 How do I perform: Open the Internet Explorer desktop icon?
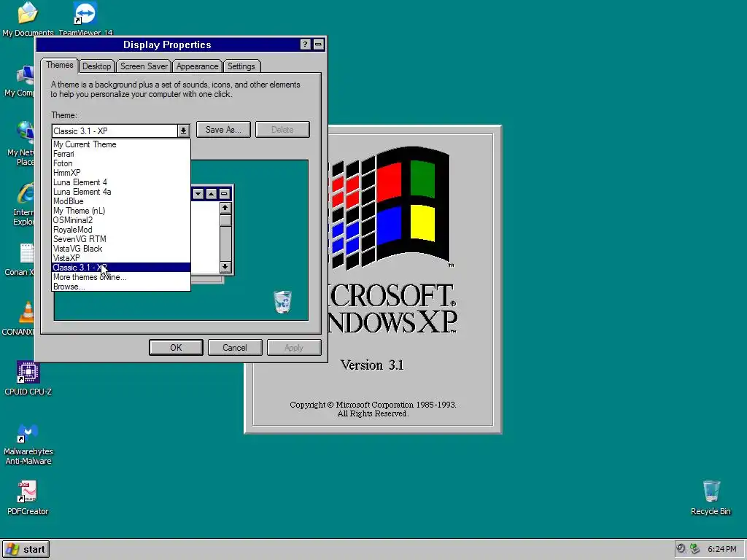pos(26,193)
